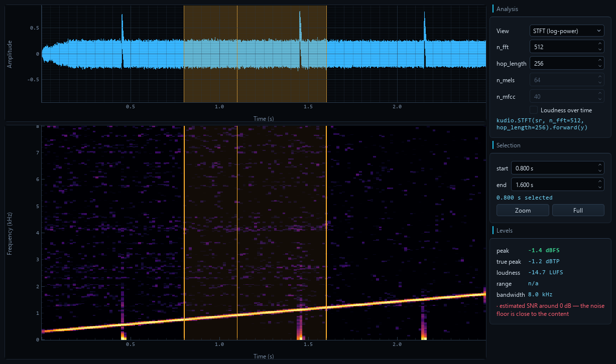Click the peak value -1.4 dBFS

[x=544, y=250]
